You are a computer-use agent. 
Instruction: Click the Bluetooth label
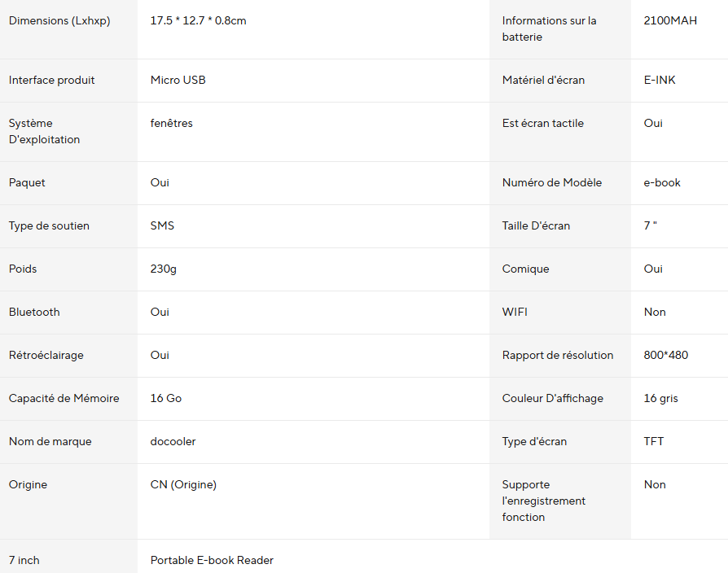point(34,313)
